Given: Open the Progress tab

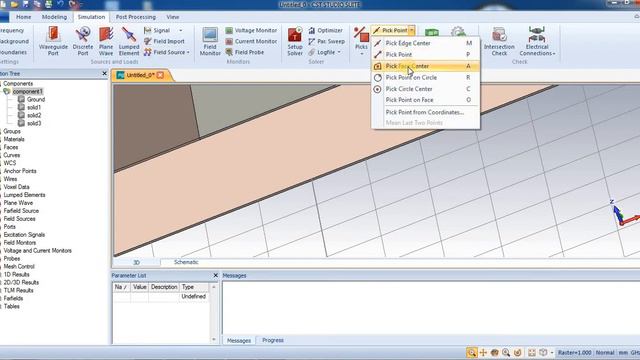Looking at the screenshot, I should pyautogui.click(x=273, y=340).
